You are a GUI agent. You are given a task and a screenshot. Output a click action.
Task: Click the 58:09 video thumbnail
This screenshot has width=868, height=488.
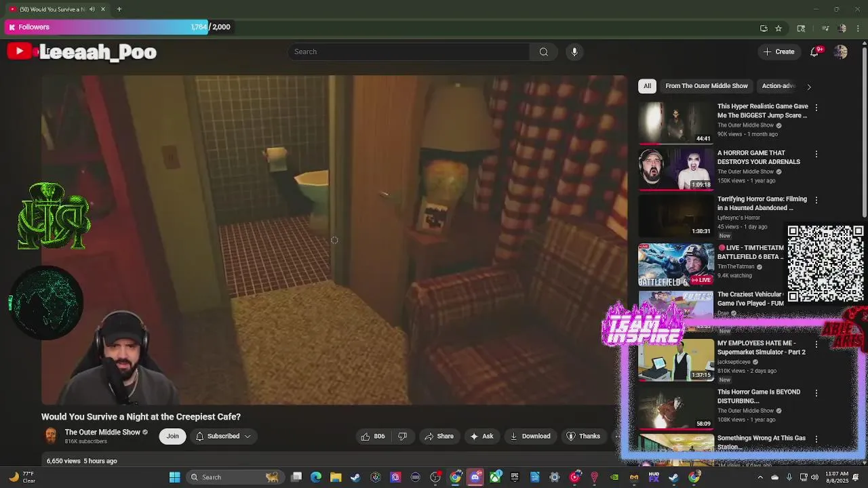[676, 408]
